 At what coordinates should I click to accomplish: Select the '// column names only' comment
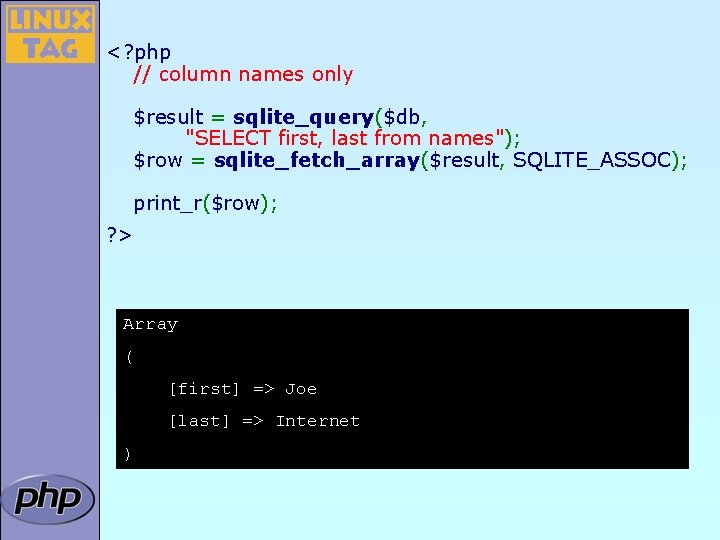click(x=243, y=74)
